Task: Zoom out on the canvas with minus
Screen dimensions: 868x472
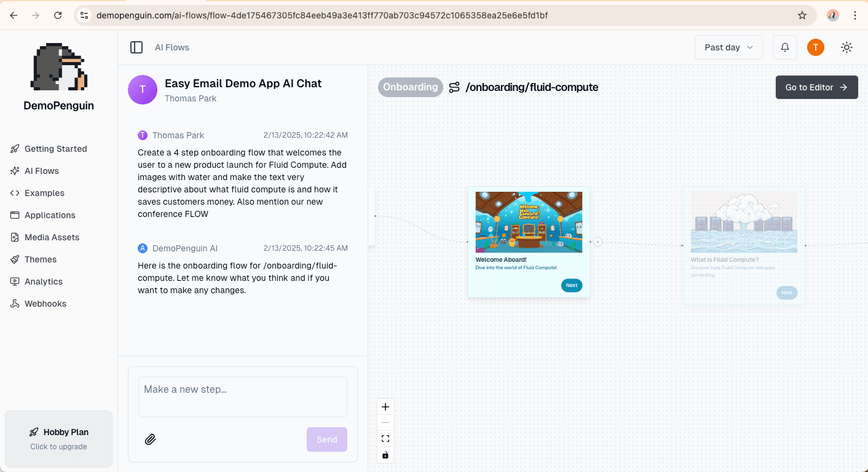Action: tap(385, 423)
